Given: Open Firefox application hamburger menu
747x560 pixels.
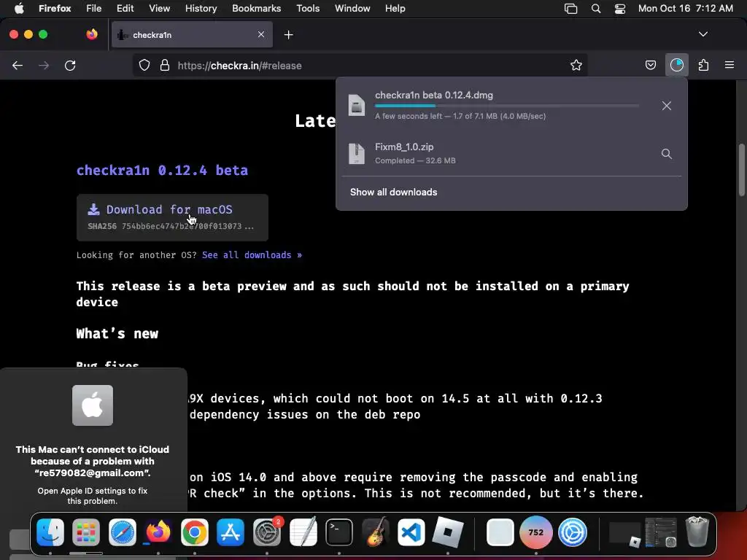Looking at the screenshot, I should click(x=729, y=65).
